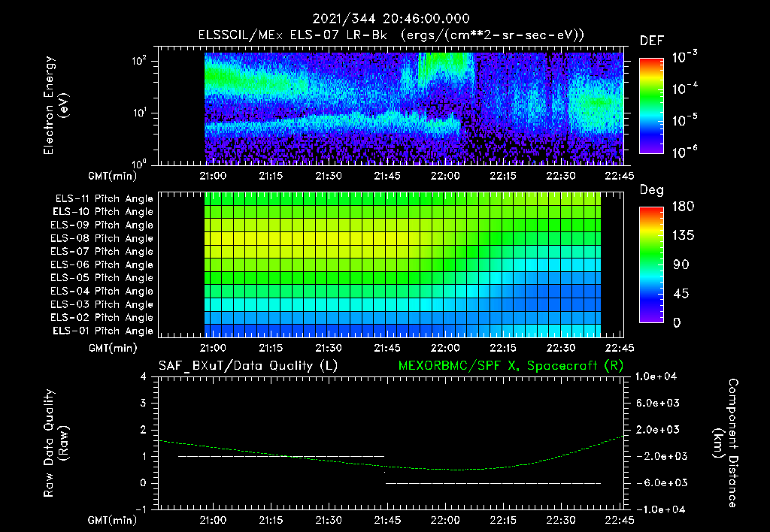The height and width of the screenshot is (532, 770).
Task: Click the 'ELS-10 Pitch Angle' row label
Action: tap(103, 212)
